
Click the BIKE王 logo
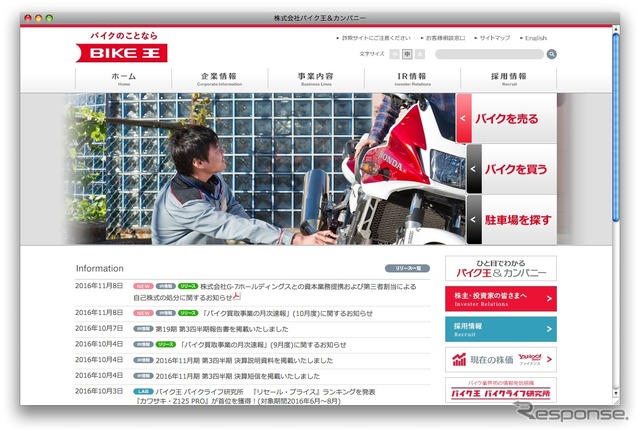point(118,48)
